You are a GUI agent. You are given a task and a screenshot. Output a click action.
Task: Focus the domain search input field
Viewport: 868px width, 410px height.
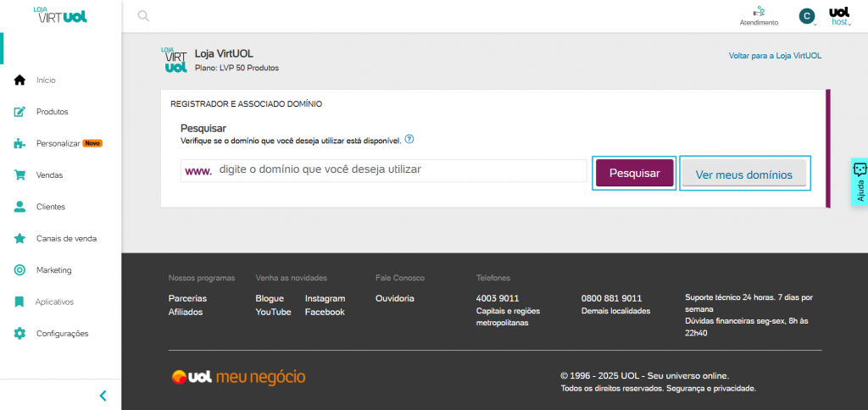point(384,170)
